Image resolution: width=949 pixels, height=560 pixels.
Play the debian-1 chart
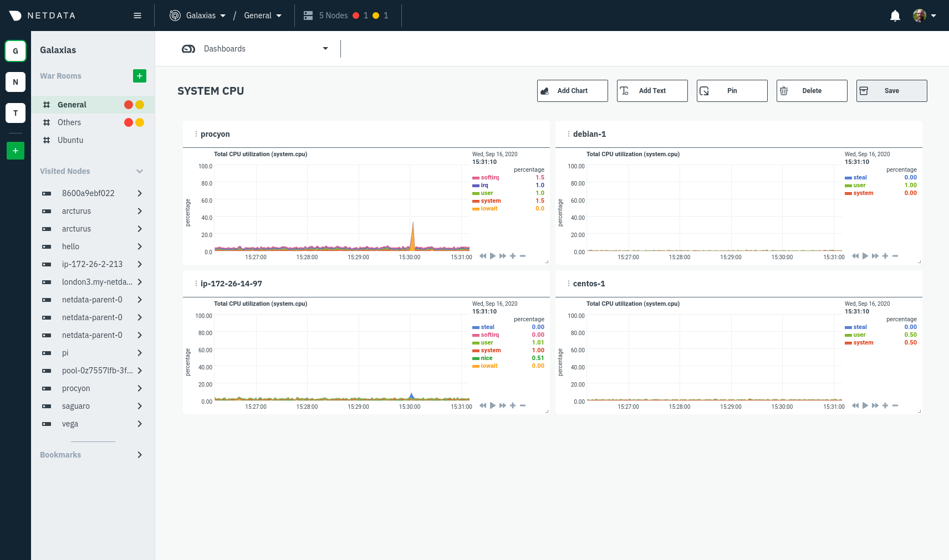[x=865, y=256]
